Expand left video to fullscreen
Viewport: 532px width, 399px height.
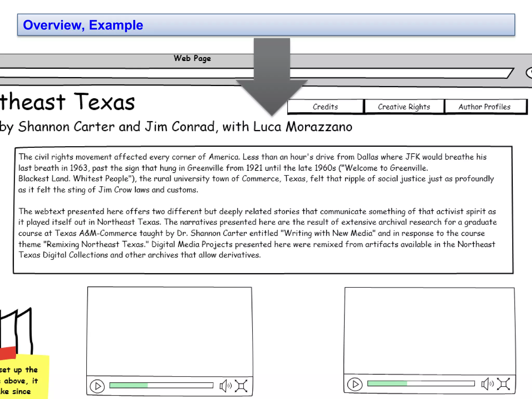[x=241, y=386]
